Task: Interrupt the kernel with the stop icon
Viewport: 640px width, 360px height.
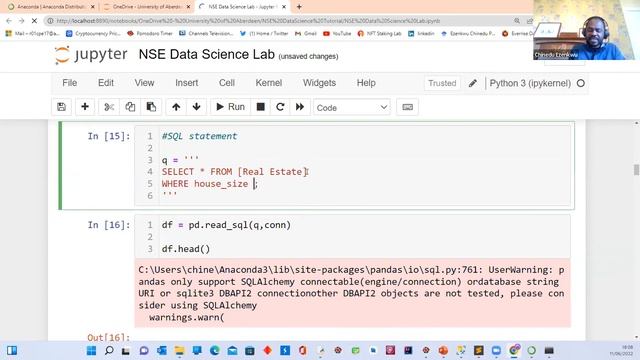Action: coord(260,107)
